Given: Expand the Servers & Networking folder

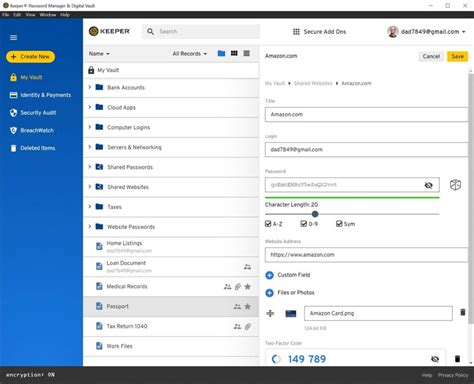Looking at the screenshot, I should 89,147.
